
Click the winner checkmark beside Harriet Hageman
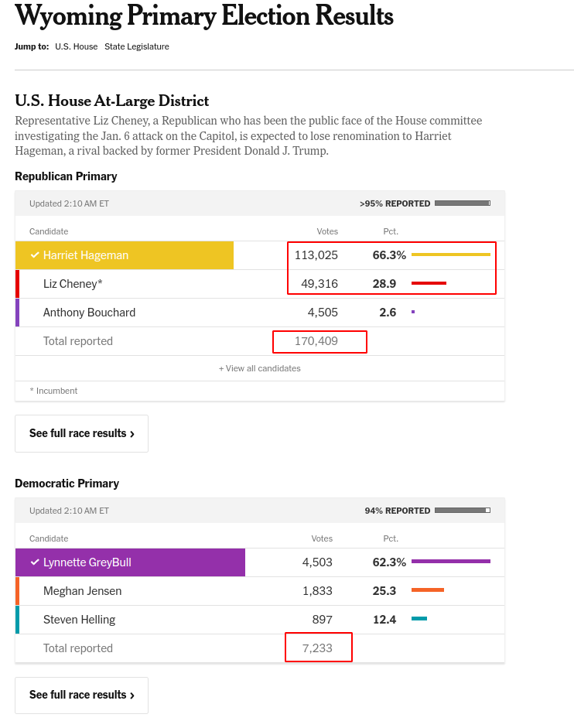click(x=35, y=255)
